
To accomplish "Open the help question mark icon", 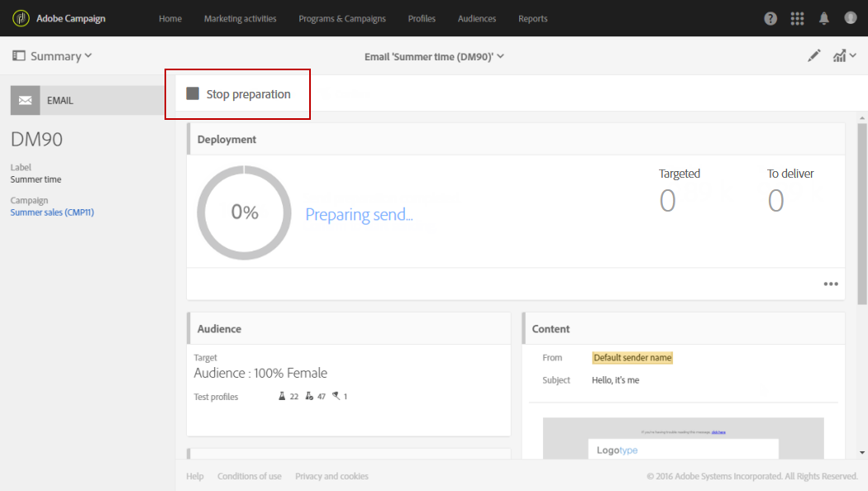I will tap(770, 19).
